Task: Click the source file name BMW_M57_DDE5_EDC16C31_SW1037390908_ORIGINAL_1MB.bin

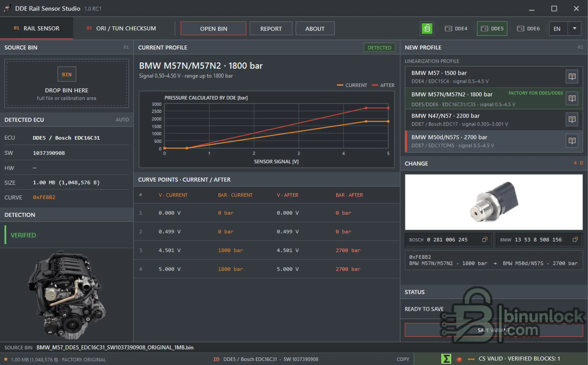Action: point(115,347)
